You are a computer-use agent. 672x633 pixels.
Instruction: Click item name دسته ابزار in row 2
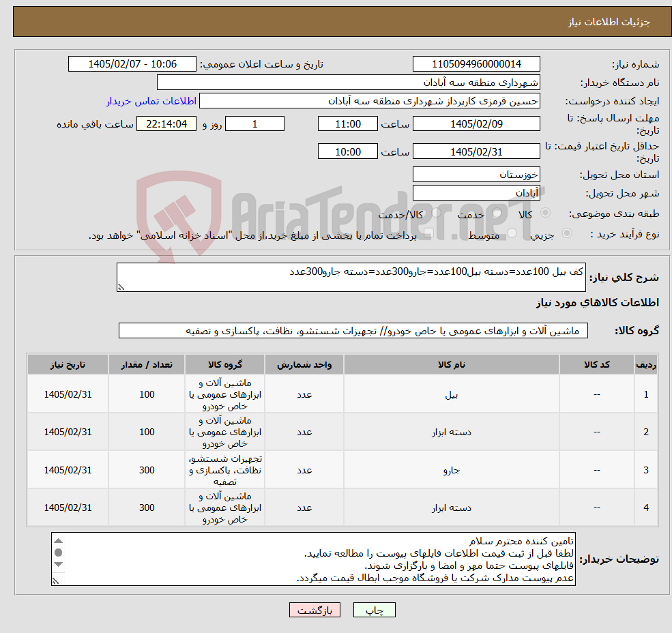451,432
